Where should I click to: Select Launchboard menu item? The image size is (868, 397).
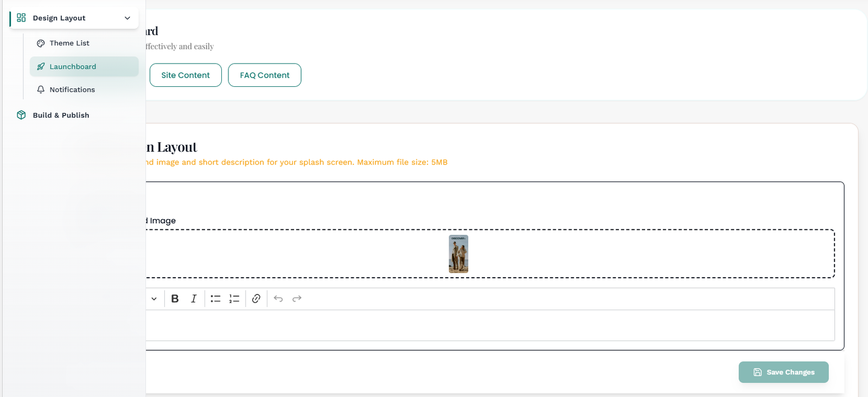coord(84,66)
